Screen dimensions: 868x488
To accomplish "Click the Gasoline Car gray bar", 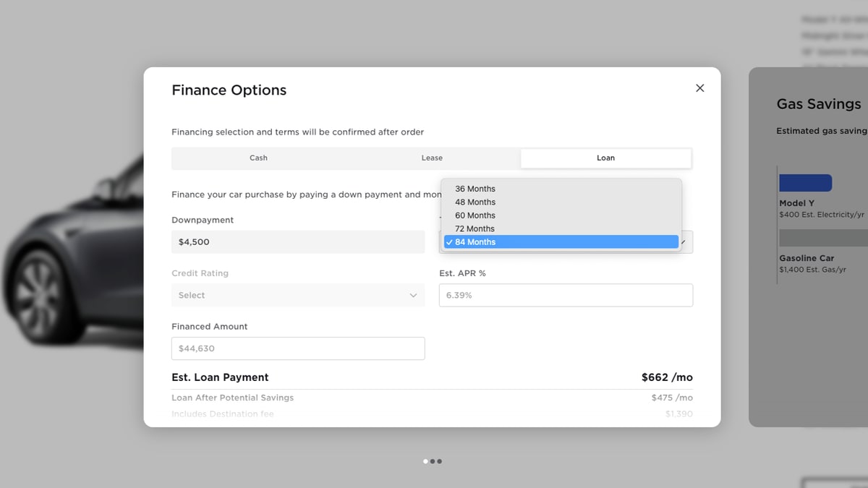I will [823, 238].
